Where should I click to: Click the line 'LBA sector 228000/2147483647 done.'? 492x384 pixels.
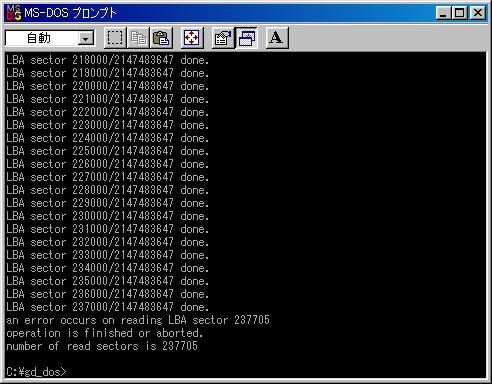click(x=107, y=190)
